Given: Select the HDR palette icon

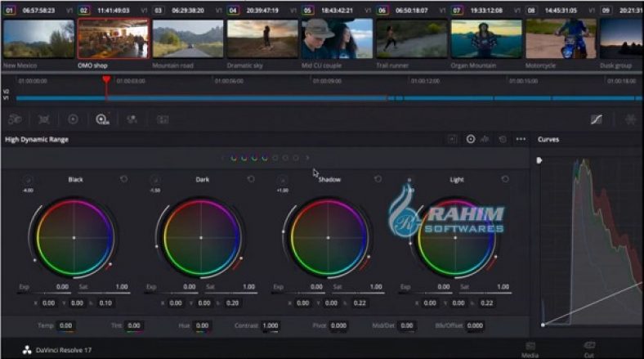Looking at the screenshot, I should click(102, 119).
